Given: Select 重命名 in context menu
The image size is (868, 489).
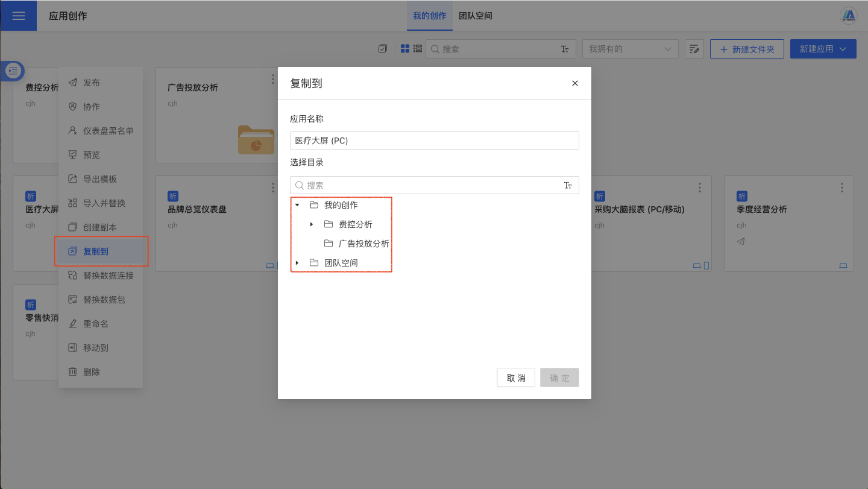Looking at the screenshot, I should tap(96, 324).
